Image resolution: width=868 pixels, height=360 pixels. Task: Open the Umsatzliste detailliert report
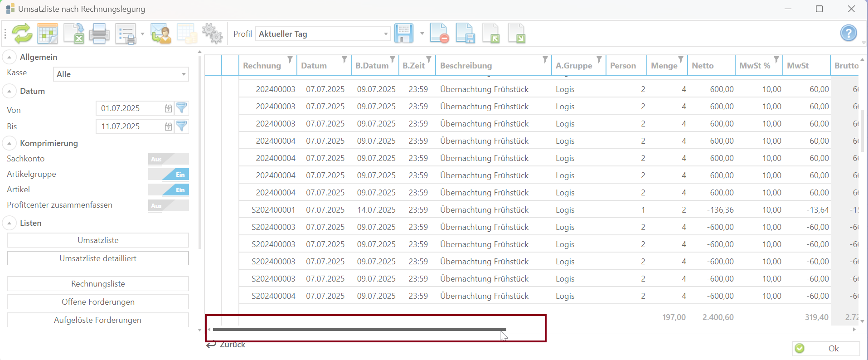click(98, 258)
